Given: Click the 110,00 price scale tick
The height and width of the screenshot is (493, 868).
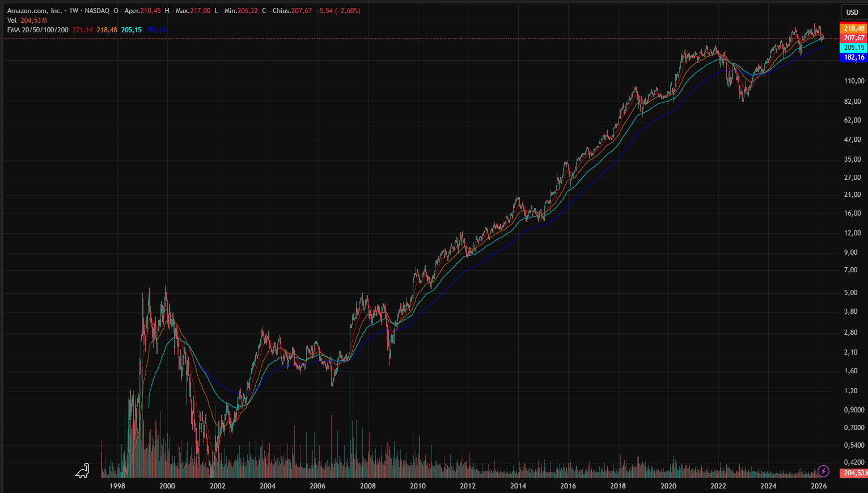Looking at the screenshot, I should point(854,81).
